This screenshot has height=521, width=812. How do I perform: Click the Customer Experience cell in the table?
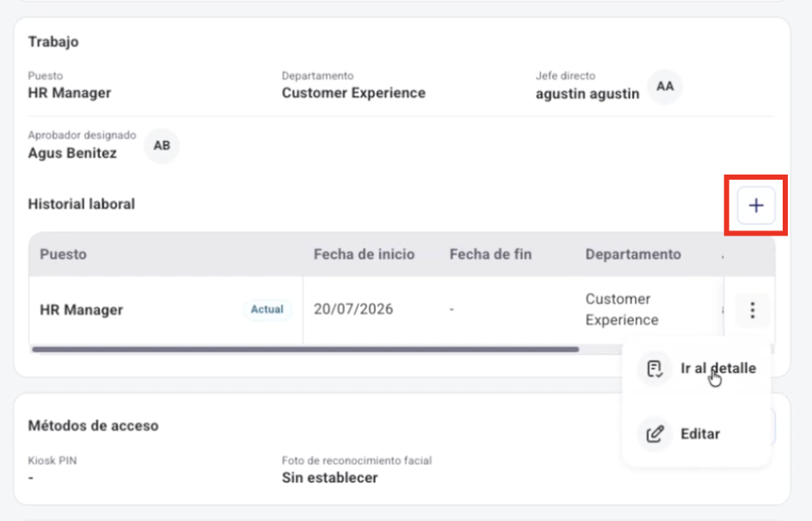coord(622,310)
